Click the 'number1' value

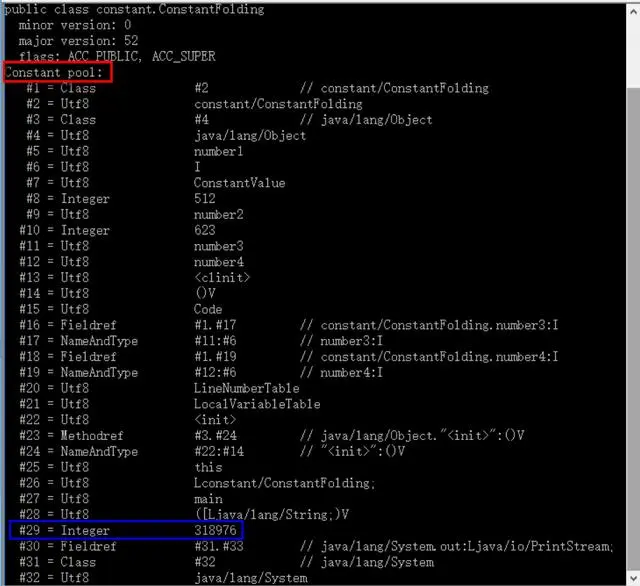(x=218, y=151)
